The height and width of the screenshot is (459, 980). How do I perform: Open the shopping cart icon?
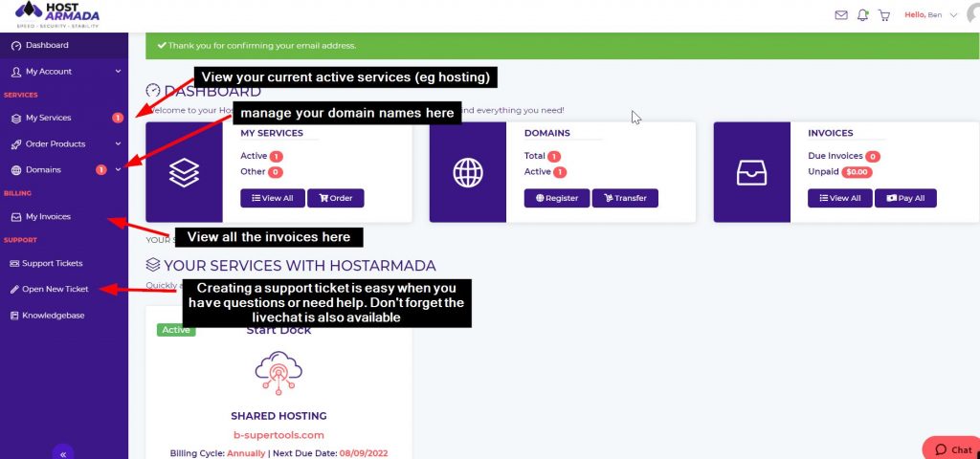(884, 15)
